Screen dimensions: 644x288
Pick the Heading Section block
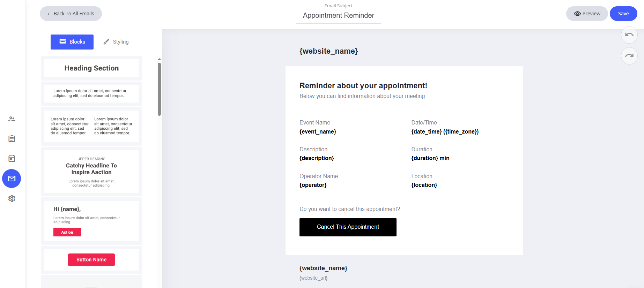tap(91, 68)
